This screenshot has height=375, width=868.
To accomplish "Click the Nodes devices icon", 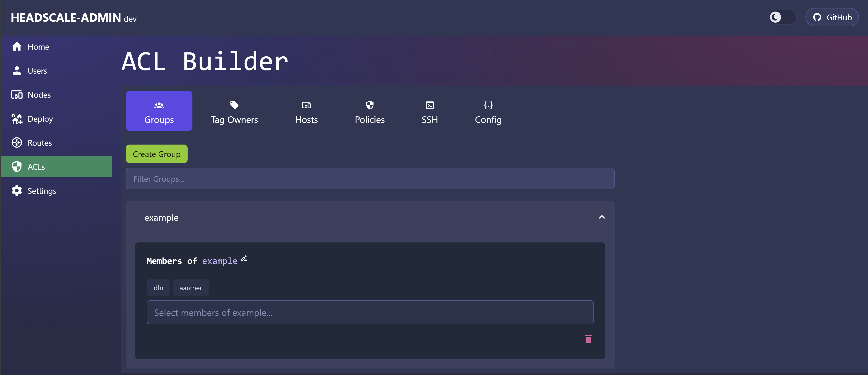I will (17, 95).
